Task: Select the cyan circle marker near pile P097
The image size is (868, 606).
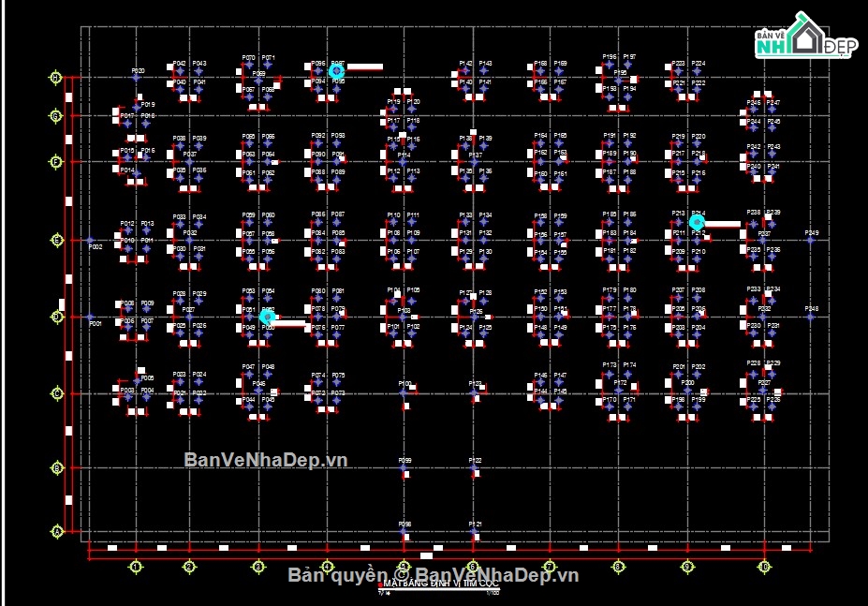Action: (336, 71)
